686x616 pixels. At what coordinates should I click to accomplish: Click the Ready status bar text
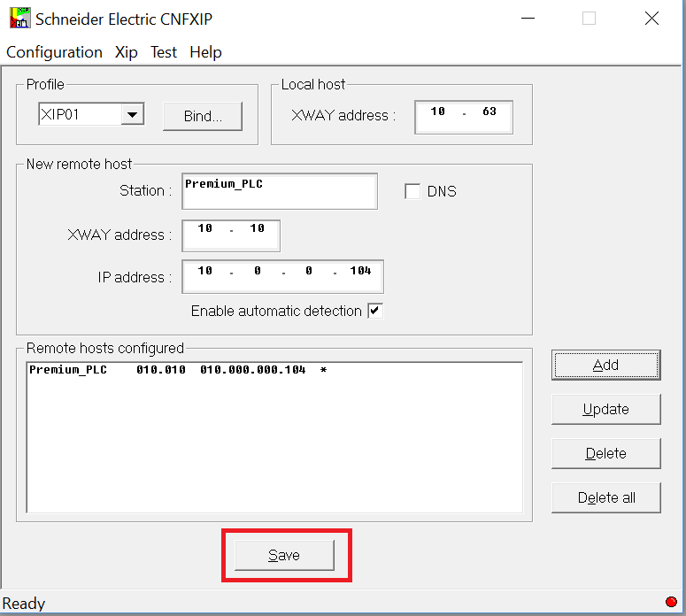(x=24, y=604)
